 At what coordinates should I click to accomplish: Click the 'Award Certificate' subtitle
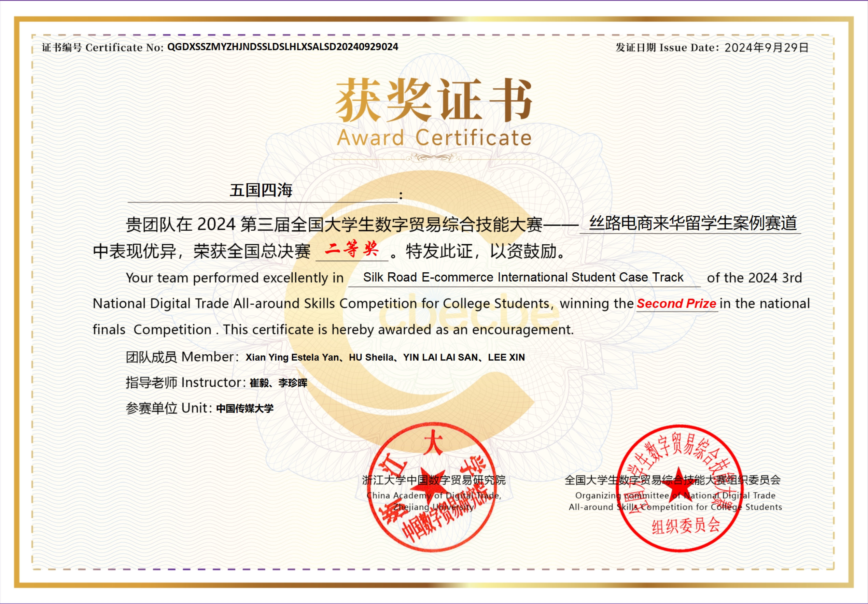[434, 138]
